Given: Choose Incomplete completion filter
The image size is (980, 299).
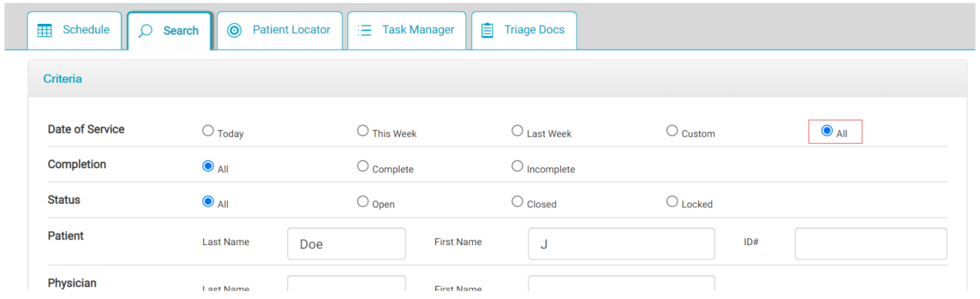Looking at the screenshot, I should pos(517,166).
